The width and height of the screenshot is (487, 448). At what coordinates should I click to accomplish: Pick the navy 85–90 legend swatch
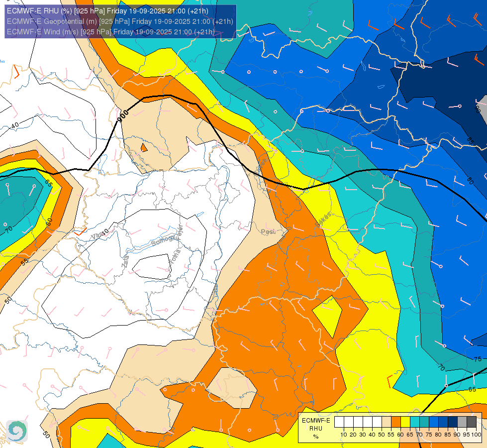point(453,422)
